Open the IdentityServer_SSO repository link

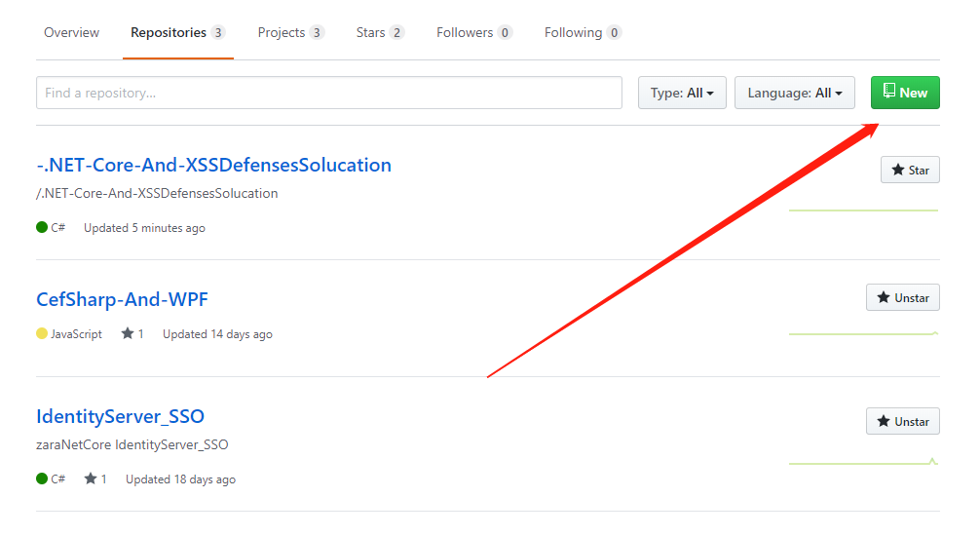click(x=120, y=416)
